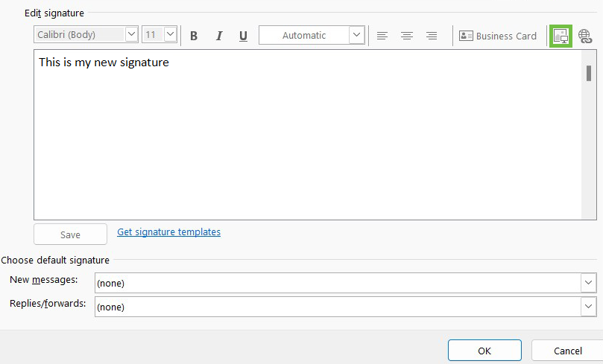The image size is (603, 364).
Task: Center align the signature text
Action: point(407,36)
